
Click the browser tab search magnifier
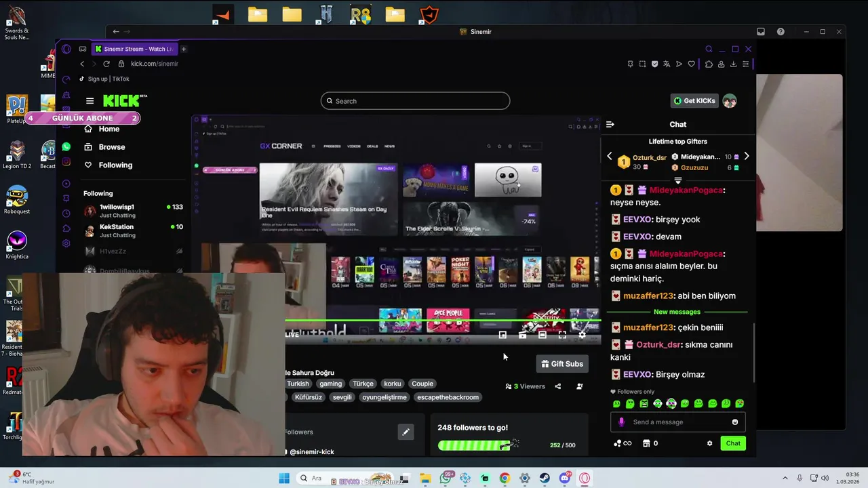point(709,49)
